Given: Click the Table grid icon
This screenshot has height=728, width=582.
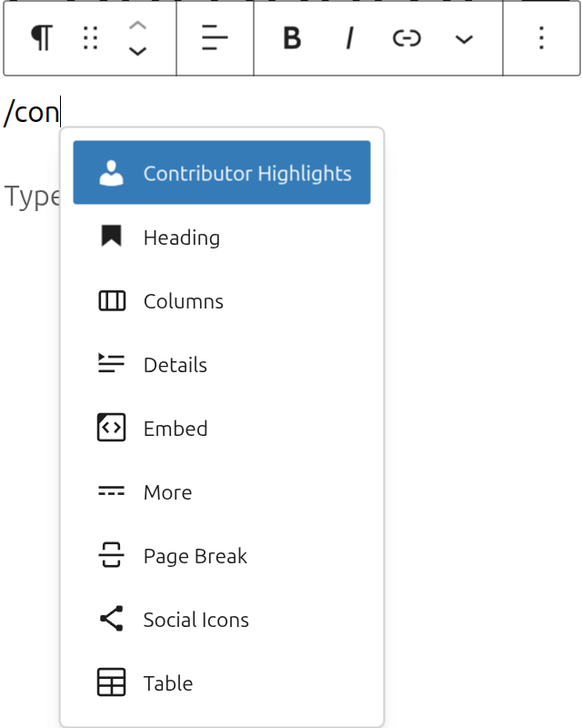Looking at the screenshot, I should pyautogui.click(x=110, y=682).
